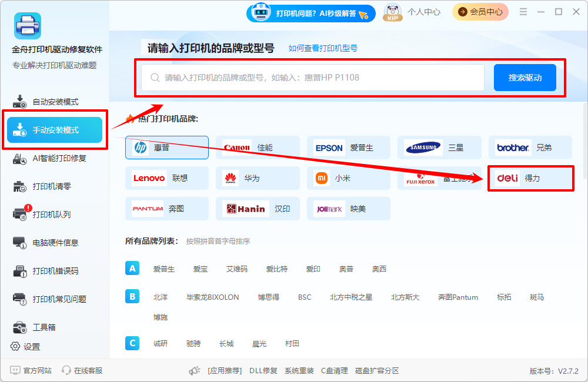
Task: Choose 奥普 in the brand list
Action: coord(346,269)
